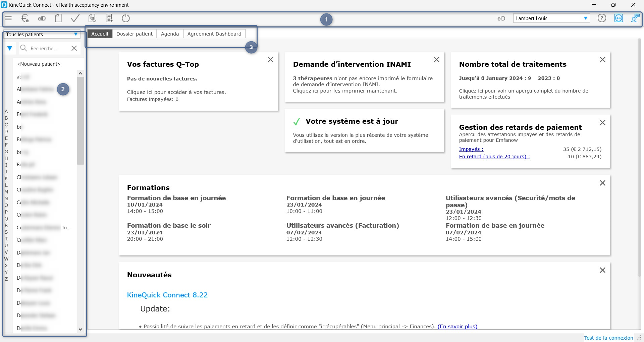Open the Impayés link
The height and width of the screenshot is (342, 644).
(471, 149)
